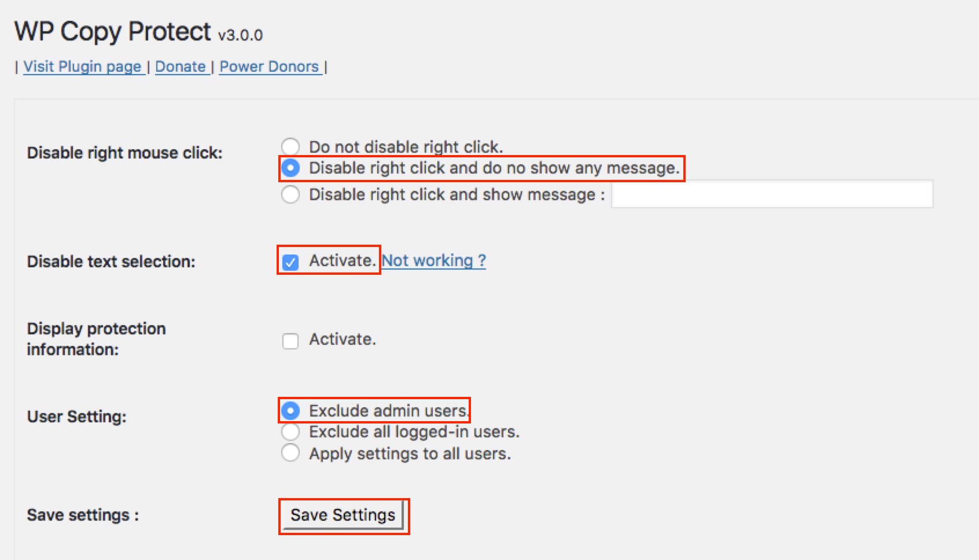The width and height of the screenshot is (979, 560).
Task: Uncheck Activate for Disable text selection
Action: [x=290, y=262]
